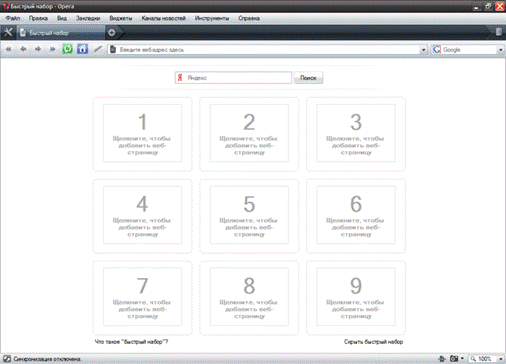506x364 pixels.
Task: Expand the address bar history dropdown
Action: [x=423, y=50]
